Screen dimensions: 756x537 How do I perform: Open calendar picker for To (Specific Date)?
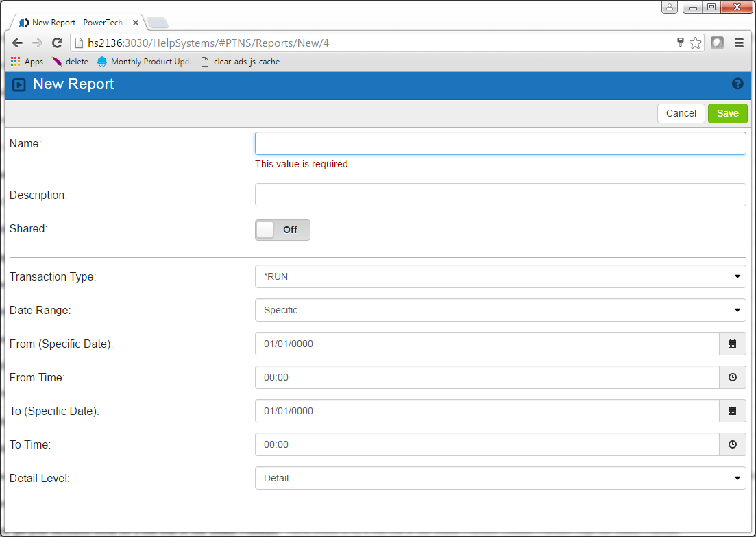click(732, 411)
